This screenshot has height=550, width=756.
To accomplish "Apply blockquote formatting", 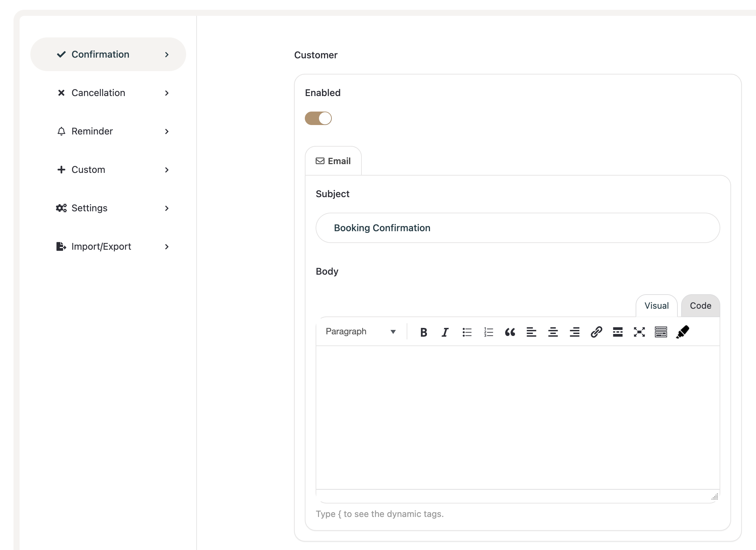I will pyautogui.click(x=510, y=332).
